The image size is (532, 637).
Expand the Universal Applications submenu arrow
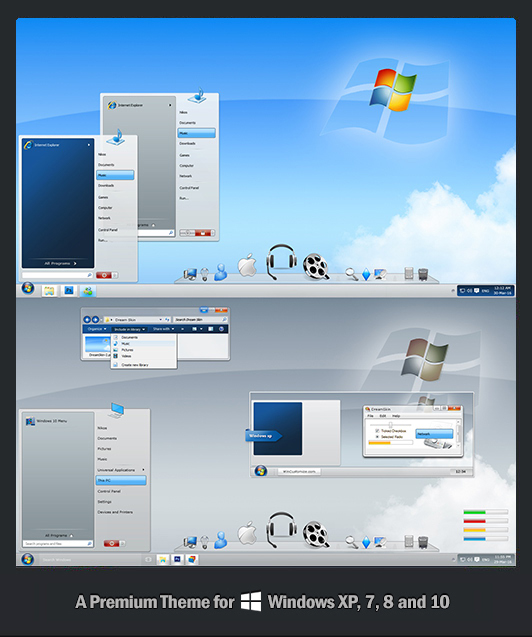[143, 470]
